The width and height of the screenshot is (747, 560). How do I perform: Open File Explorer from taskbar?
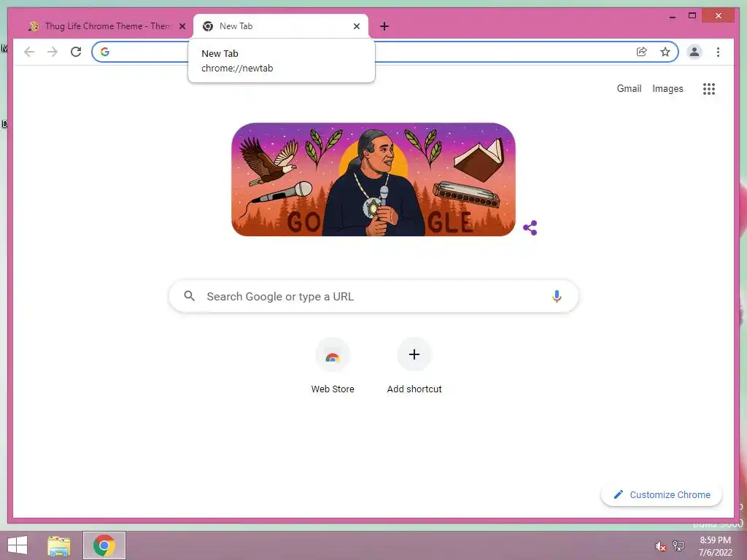pos(59,545)
